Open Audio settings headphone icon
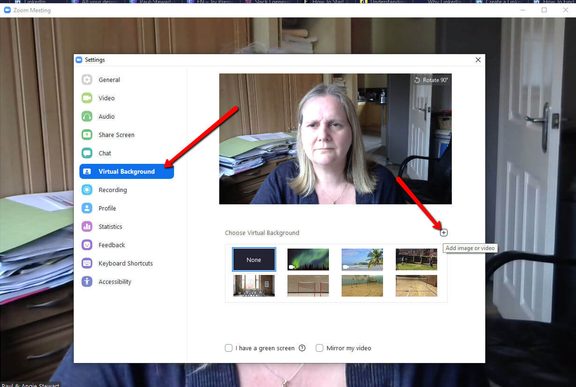576x387 pixels. [x=87, y=116]
